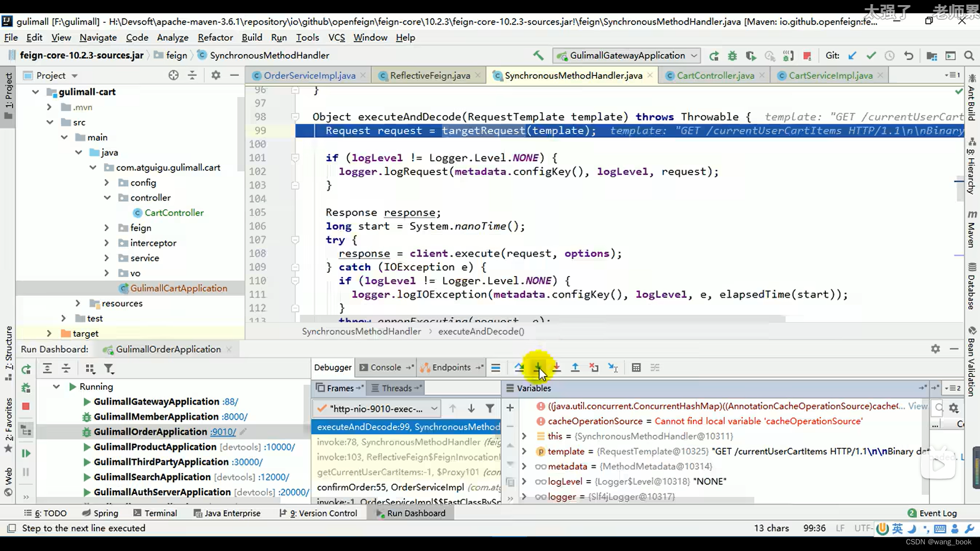
Task: Switch to CartController.java editor tab
Action: pos(716,76)
